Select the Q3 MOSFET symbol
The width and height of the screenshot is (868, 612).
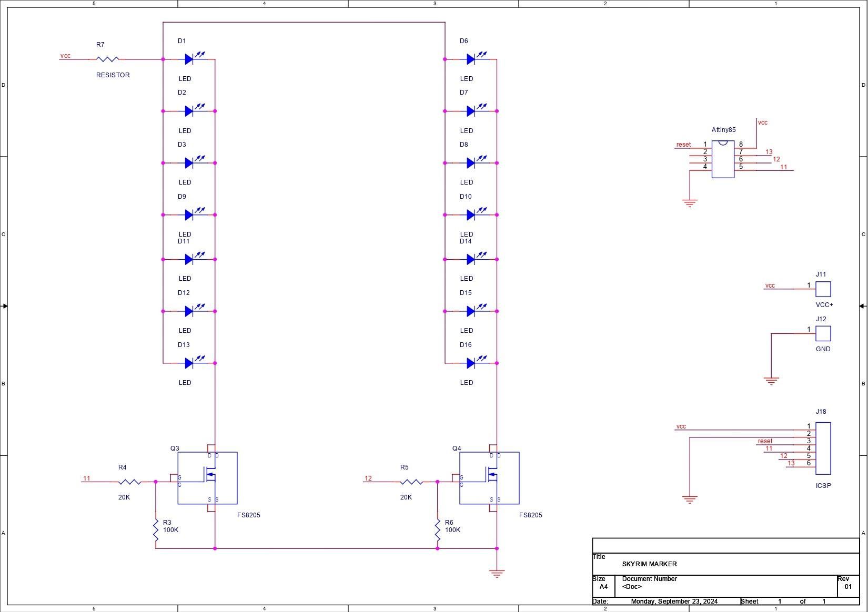pos(207,478)
